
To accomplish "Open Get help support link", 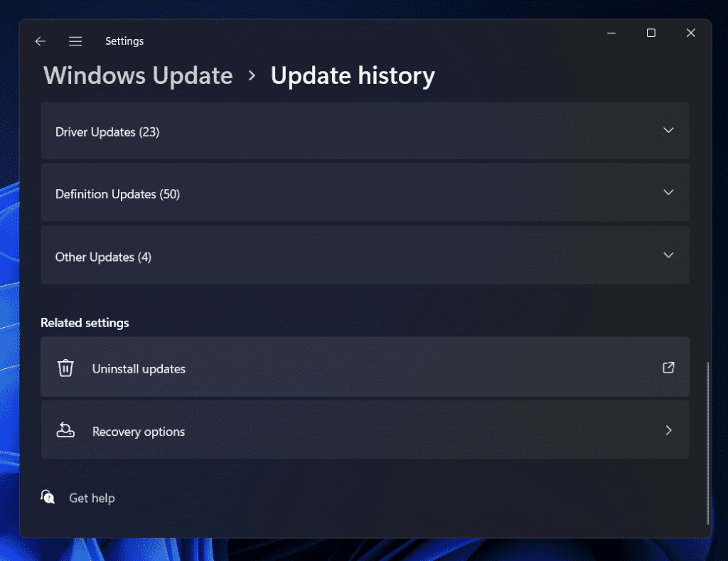I will (x=91, y=498).
